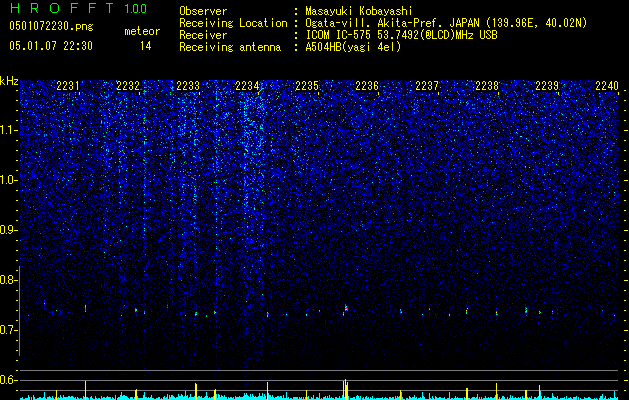Click the 2236 time marker
The width and height of the screenshot is (629, 400).
[367, 86]
